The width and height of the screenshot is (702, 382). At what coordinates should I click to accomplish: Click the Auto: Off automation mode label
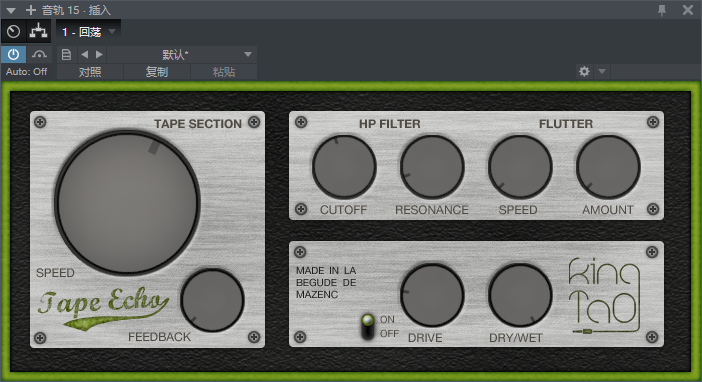pos(27,72)
